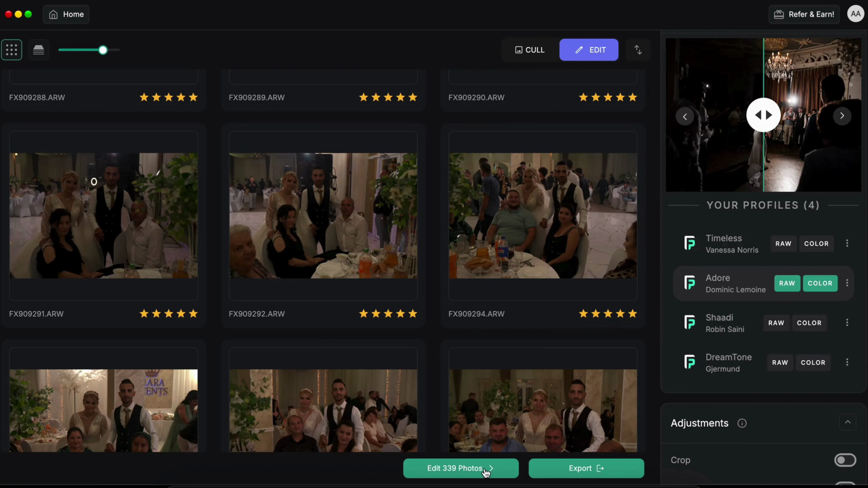Open the sort order icon next to EDIT

point(638,49)
